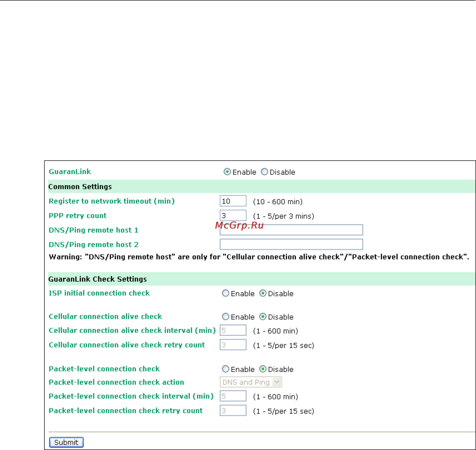Screen dimensions: 476x450
Task: Click the 'GuaranLink Check Settings' header
Action: 262,279
